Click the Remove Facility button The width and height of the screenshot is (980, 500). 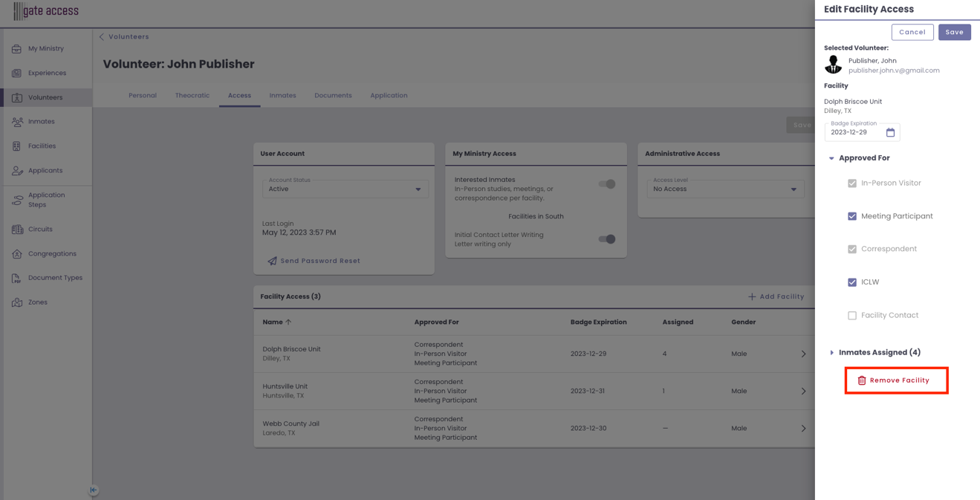(x=897, y=380)
